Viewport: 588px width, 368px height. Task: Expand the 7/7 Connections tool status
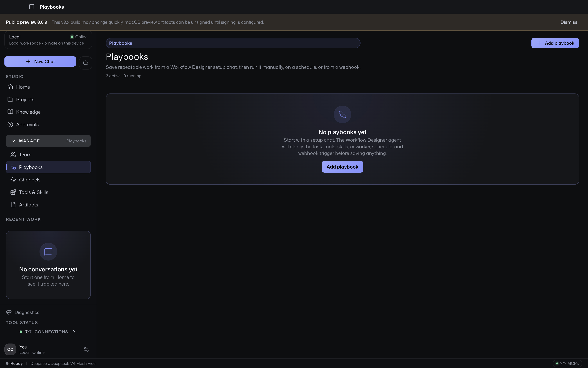[48, 332]
